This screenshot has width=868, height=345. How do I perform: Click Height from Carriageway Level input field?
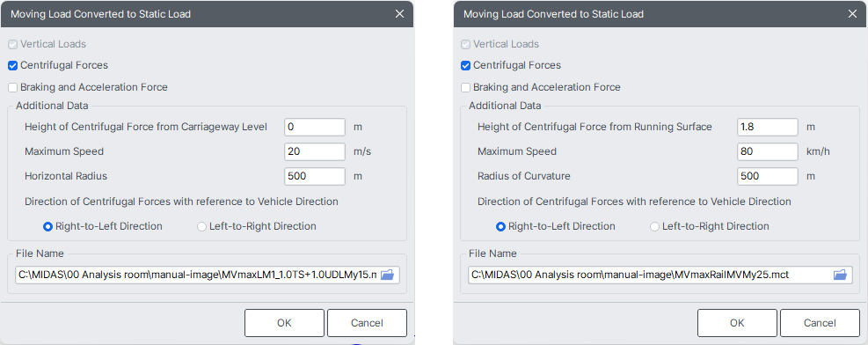(x=315, y=127)
